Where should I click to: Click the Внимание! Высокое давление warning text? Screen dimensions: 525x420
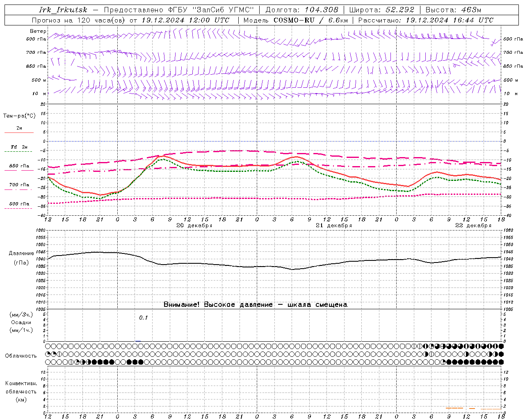click(x=255, y=305)
